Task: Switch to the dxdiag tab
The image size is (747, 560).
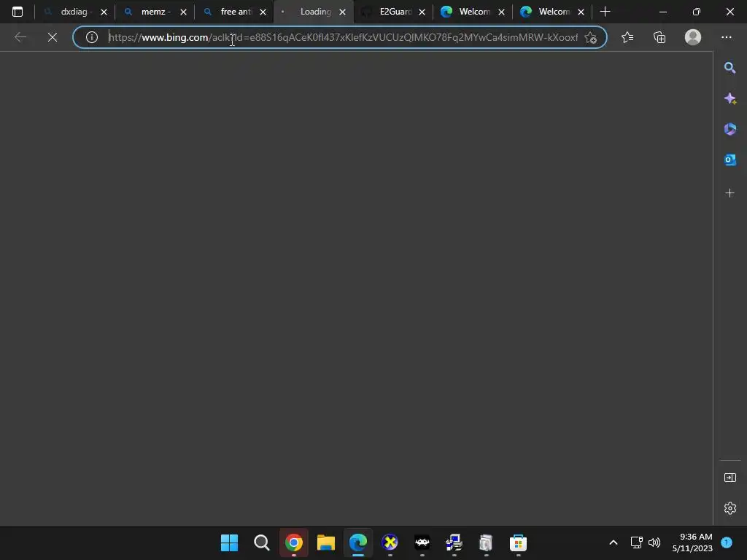Action: (74, 12)
